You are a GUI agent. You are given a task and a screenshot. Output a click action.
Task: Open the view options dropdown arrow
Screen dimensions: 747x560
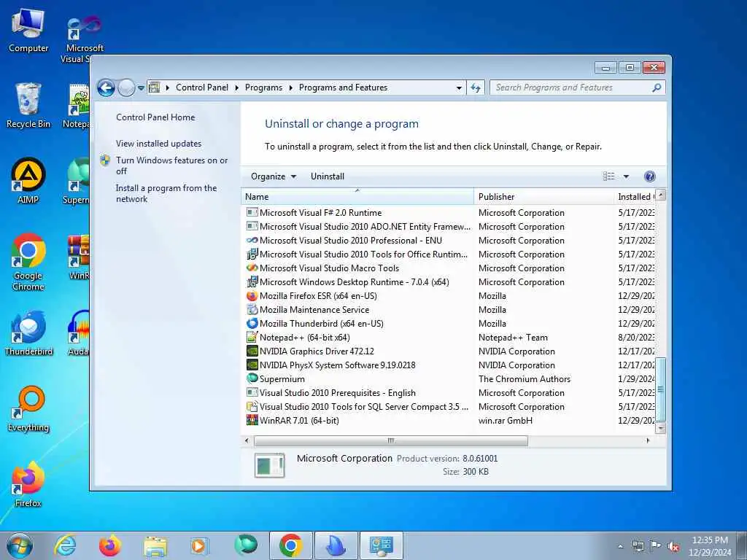coord(626,176)
